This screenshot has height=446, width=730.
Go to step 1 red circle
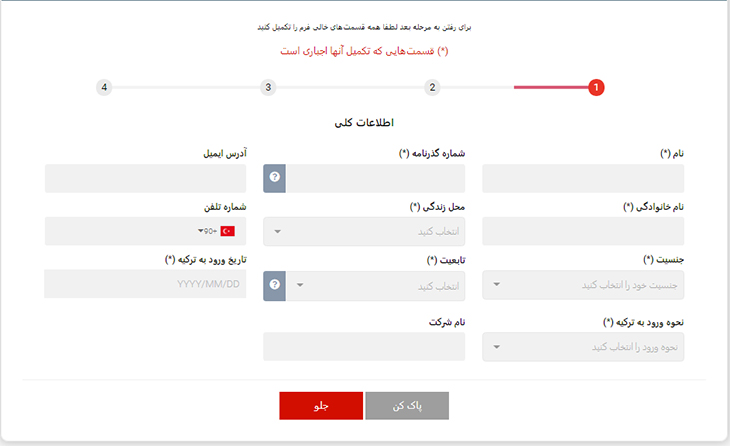coord(596,88)
